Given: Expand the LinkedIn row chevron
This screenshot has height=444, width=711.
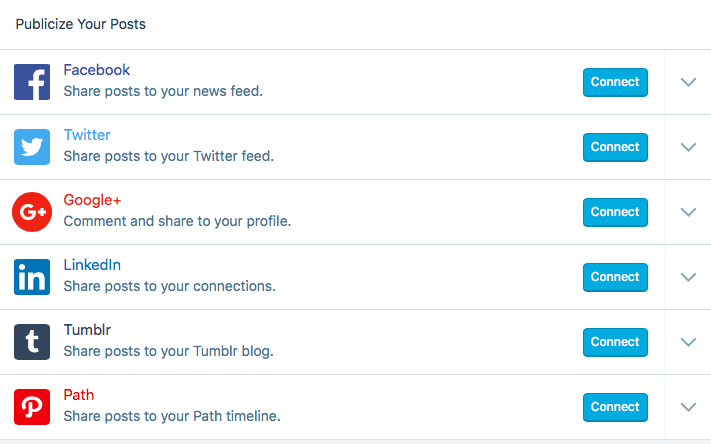Looking at the screenshot, I should tap(688, 277).
